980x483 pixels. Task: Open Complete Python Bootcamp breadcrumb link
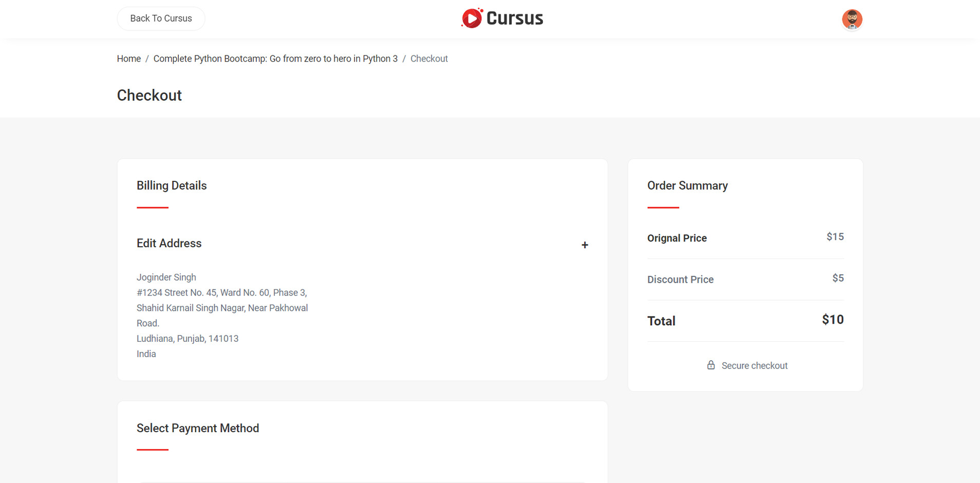[x=275, y=59]
